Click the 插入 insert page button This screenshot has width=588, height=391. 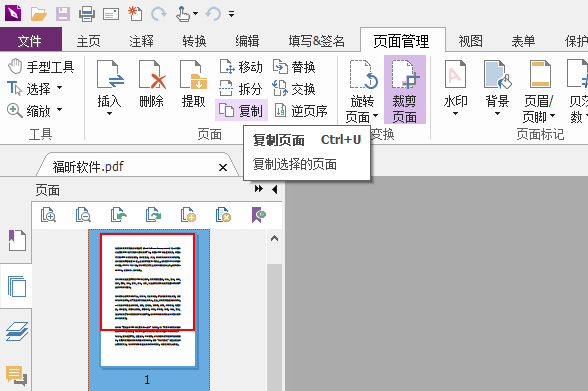(x=110, y=83)
